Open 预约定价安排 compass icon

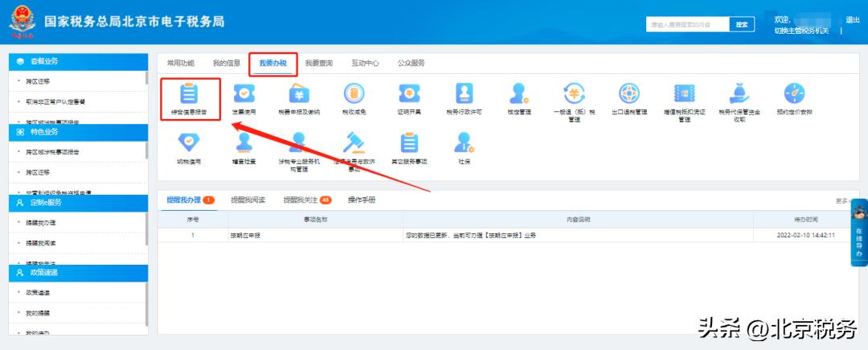pyautogui.click(x=794, y=93)
